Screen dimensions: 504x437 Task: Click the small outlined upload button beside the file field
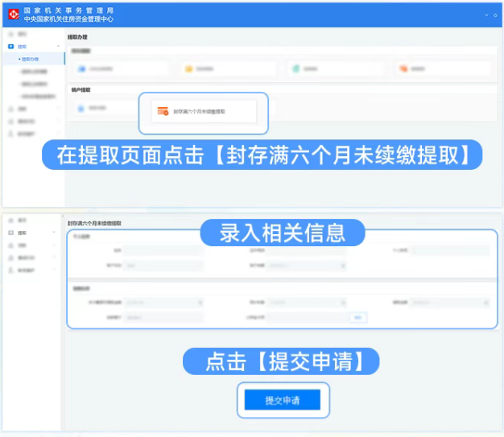pos(358,318)
